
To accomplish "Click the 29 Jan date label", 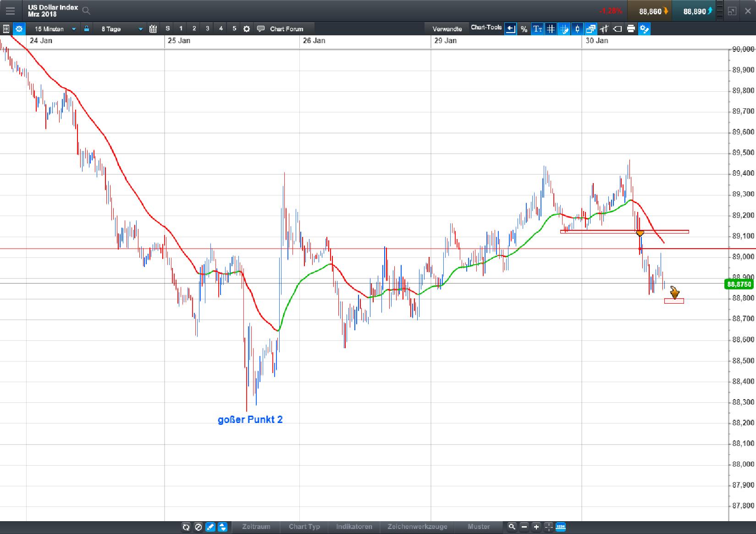I will (x=446, y=40).
